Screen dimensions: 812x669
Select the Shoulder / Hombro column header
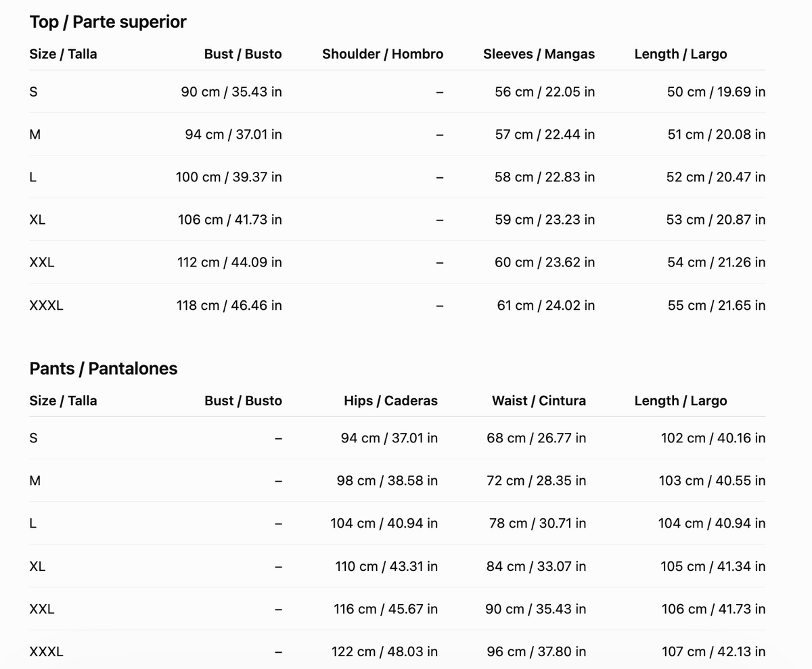(x=383, y=54)
